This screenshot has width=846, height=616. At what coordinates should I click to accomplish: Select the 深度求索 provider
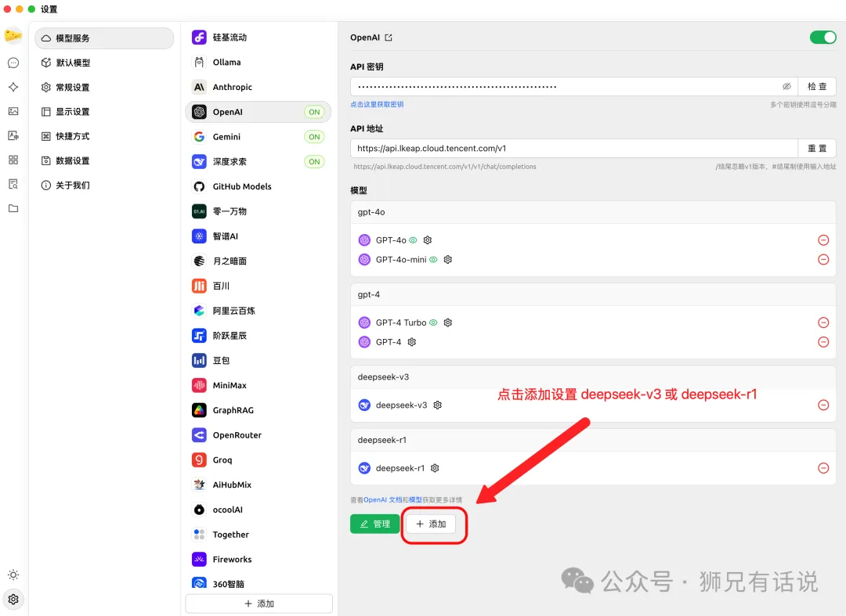click(x=258, y=162)
